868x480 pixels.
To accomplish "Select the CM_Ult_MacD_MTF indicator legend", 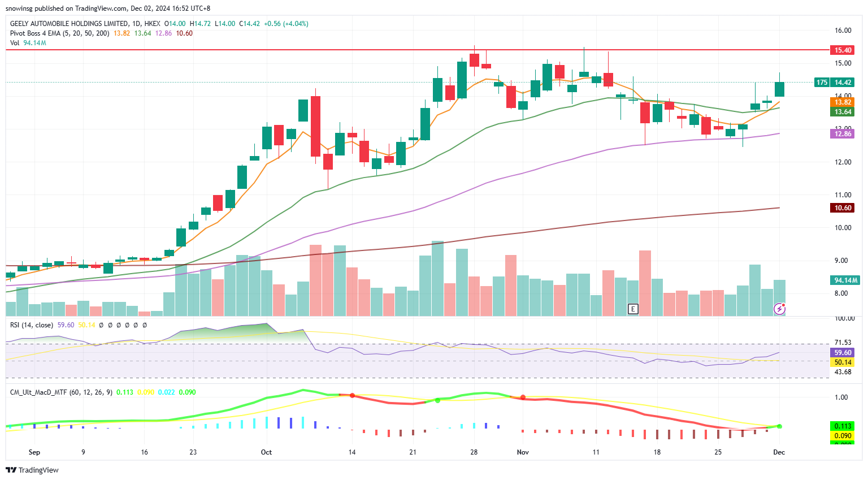I will point(61,392).
